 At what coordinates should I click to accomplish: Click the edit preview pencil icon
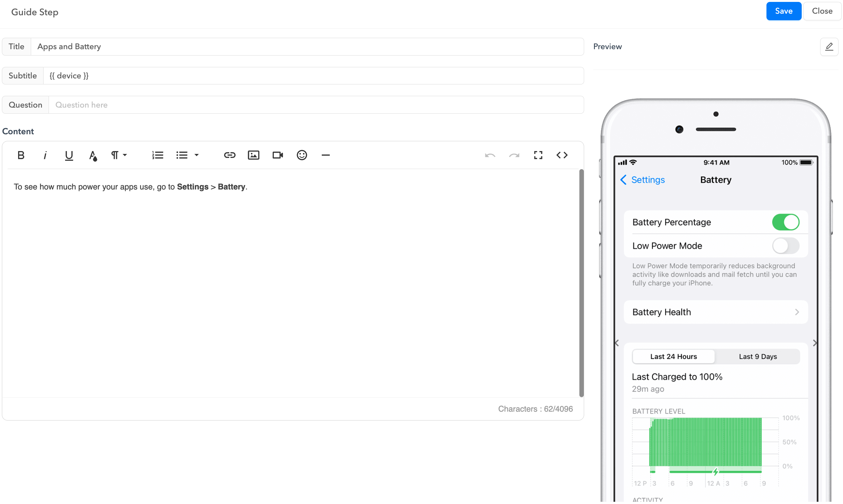[x=829, y=47]
